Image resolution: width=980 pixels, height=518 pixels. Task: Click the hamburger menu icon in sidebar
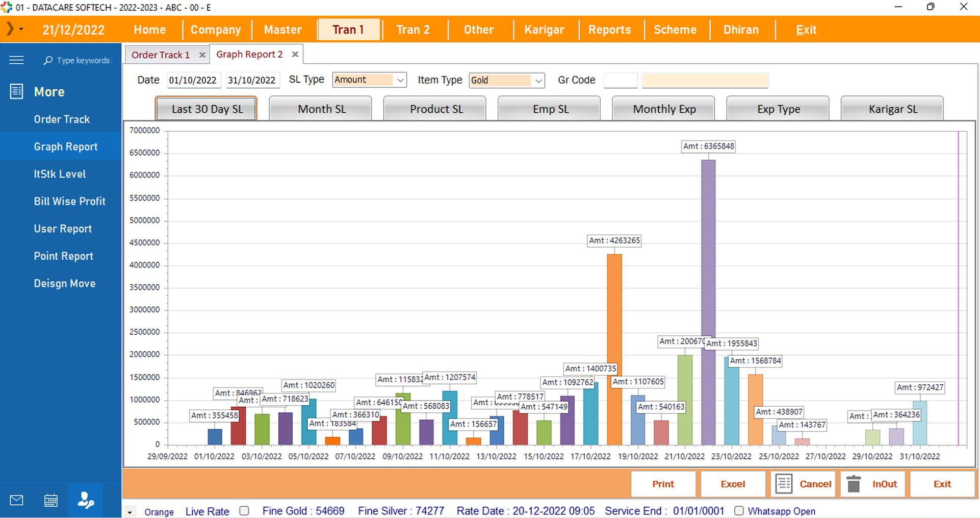(16, 60)
